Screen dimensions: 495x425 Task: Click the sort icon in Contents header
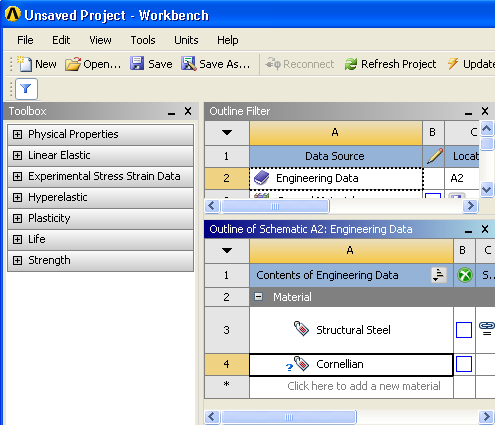439,275
